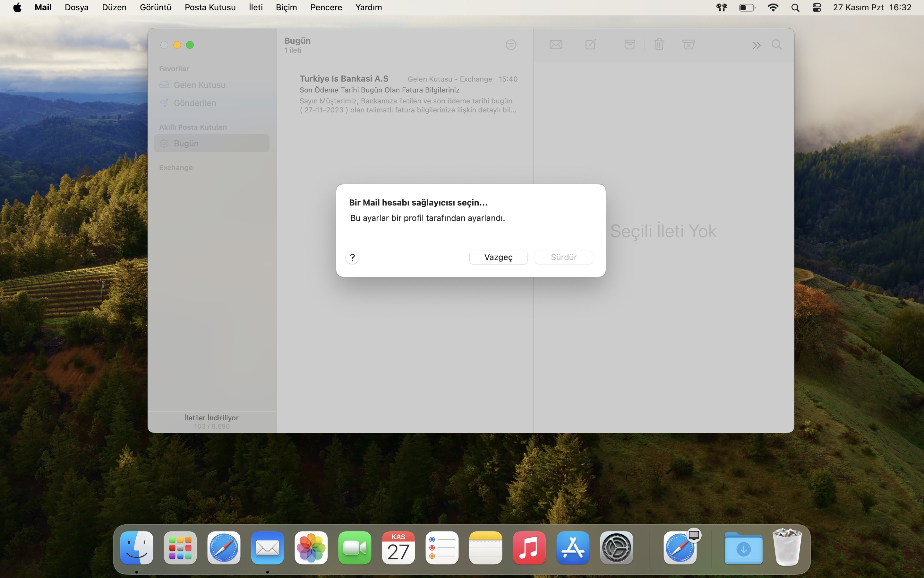Open the Pencere menu
This screenshot has height=578, width=924.
[x=326, y=7]
